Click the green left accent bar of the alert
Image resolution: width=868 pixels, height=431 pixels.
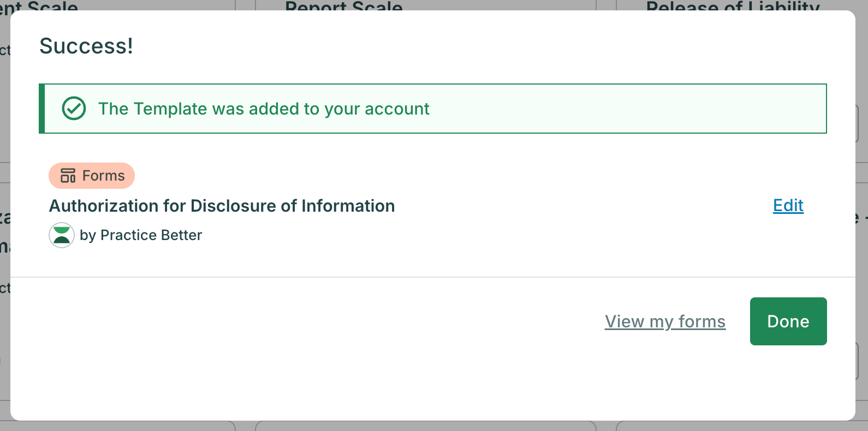(x=41, y=109)
